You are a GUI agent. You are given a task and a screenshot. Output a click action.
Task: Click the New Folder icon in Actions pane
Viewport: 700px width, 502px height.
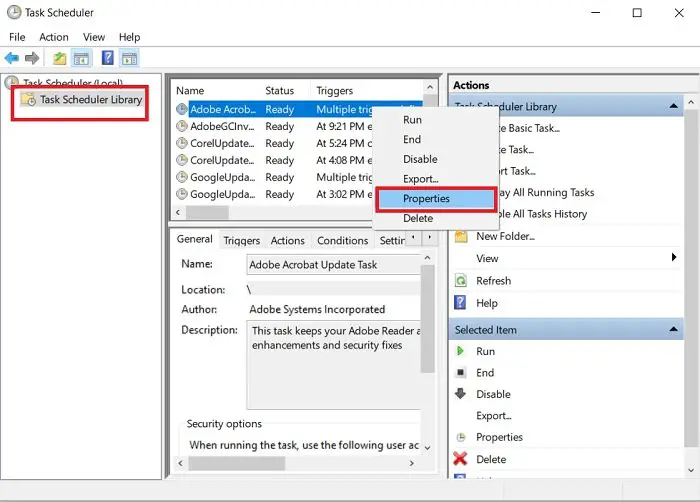click(461, 236)
